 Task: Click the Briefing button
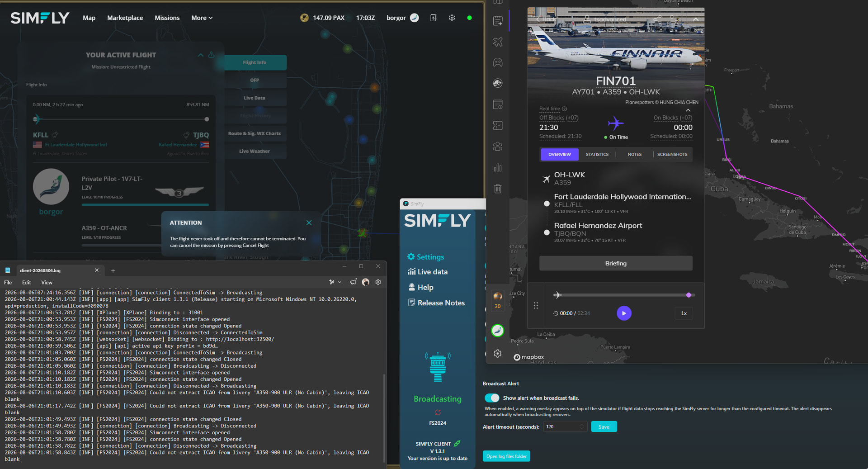tap(616, 263)
